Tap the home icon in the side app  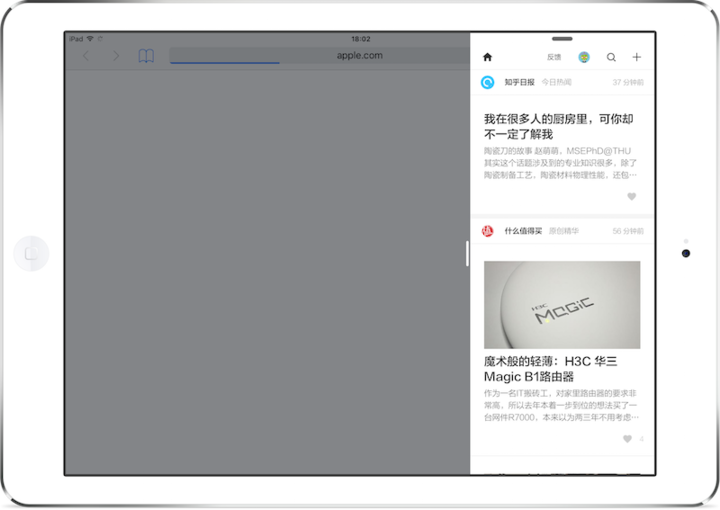click(488, 57)
